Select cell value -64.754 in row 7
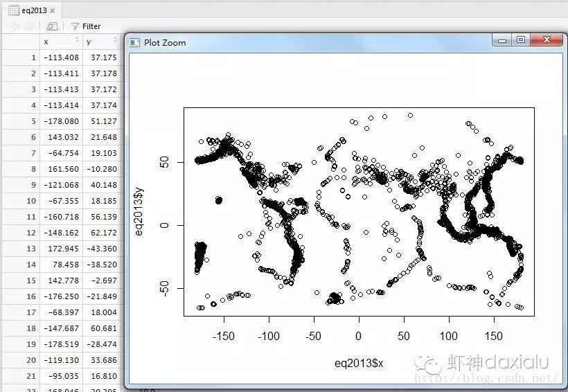The width and height of the screenshot is (568, 392). pyautogui.click(x=64, y=153)
